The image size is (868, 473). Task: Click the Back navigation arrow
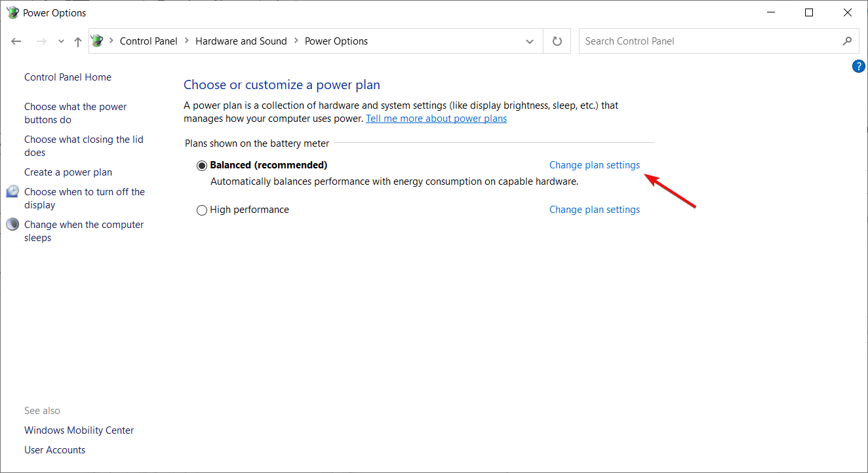[x=16, y=41]
